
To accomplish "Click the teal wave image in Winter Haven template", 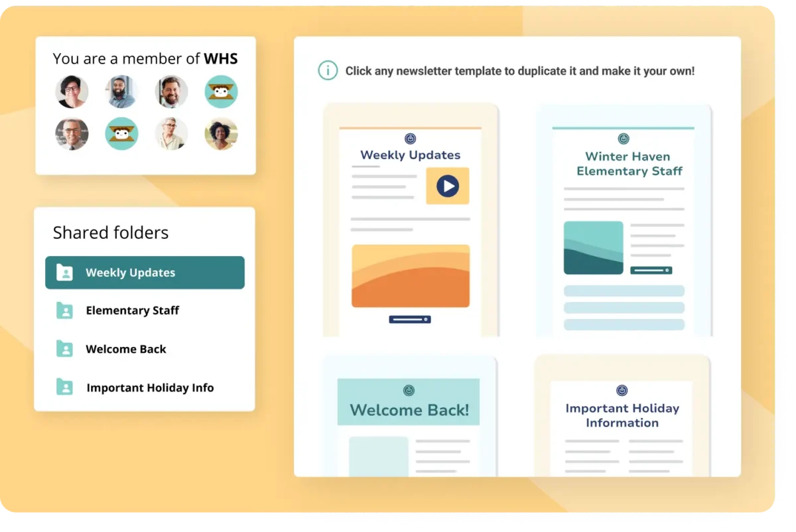I will (594, 248).
